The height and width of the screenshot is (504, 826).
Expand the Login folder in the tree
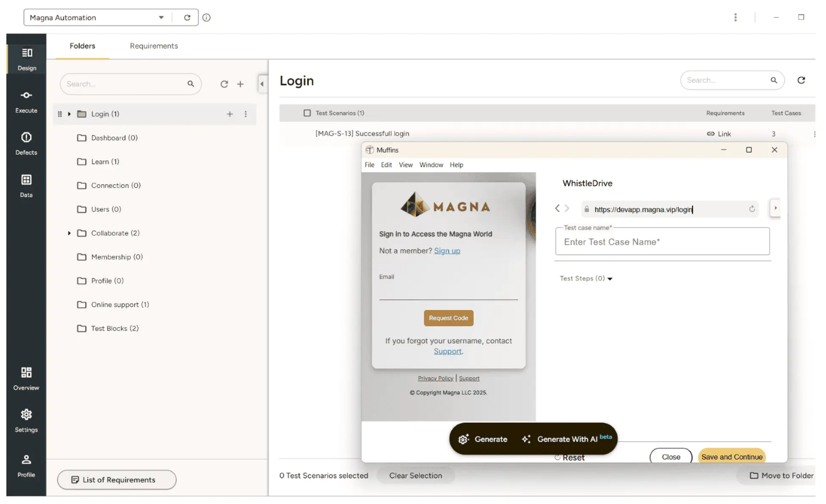[x=69, y=114]
